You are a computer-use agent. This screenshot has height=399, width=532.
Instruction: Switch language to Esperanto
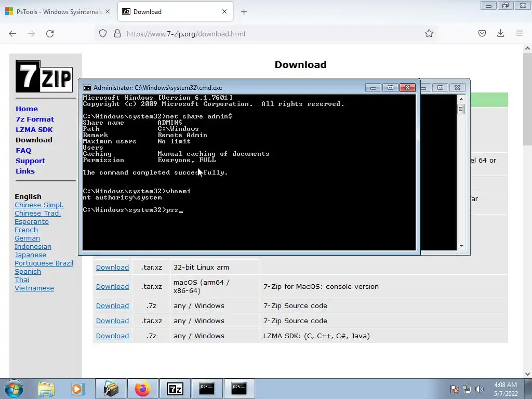point(32,221)
